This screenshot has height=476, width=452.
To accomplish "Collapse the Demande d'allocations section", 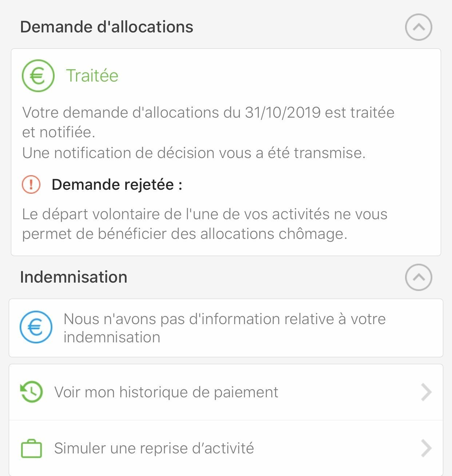I will point(419,27).
